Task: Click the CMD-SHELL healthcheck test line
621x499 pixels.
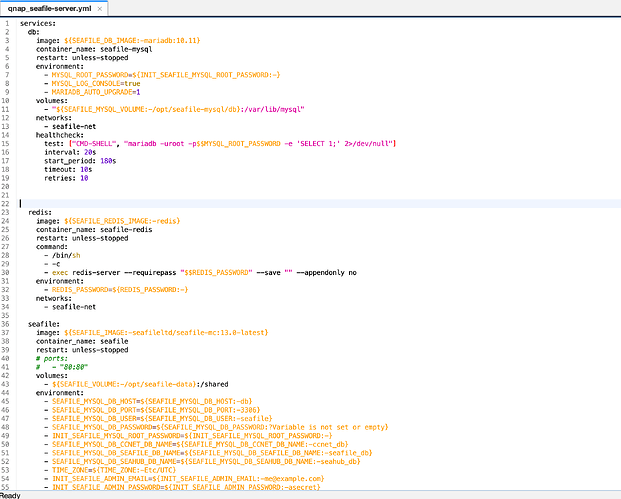Action: pyautogui.click(x=220, y=144)
